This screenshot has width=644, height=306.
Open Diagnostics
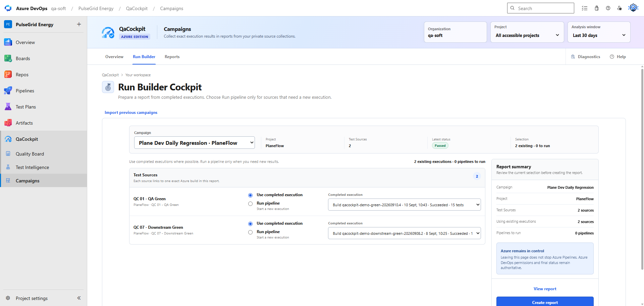point(586,57)
